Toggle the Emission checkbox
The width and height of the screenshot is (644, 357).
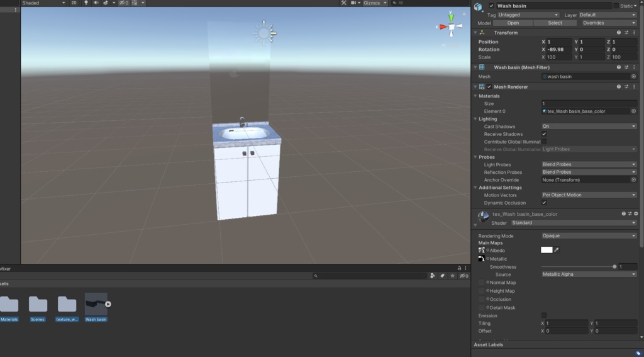pyautogui.click(x=544, y=315)
